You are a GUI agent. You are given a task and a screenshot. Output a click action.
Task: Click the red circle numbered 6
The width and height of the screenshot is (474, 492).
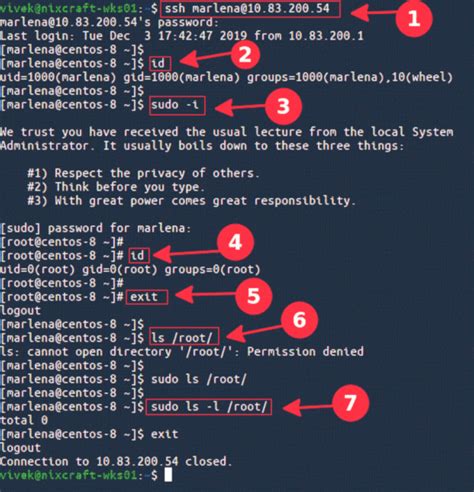[x=299, y=320]
